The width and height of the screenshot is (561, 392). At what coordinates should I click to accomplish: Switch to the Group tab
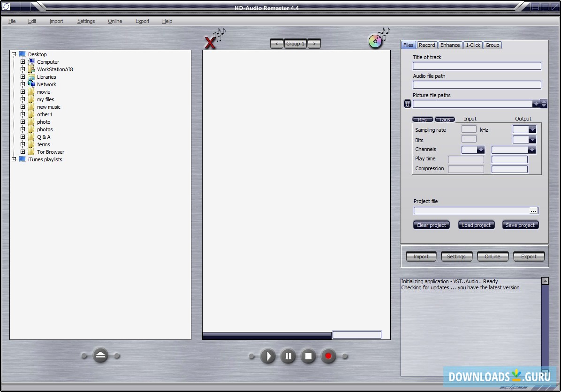[x=493, y=45]
